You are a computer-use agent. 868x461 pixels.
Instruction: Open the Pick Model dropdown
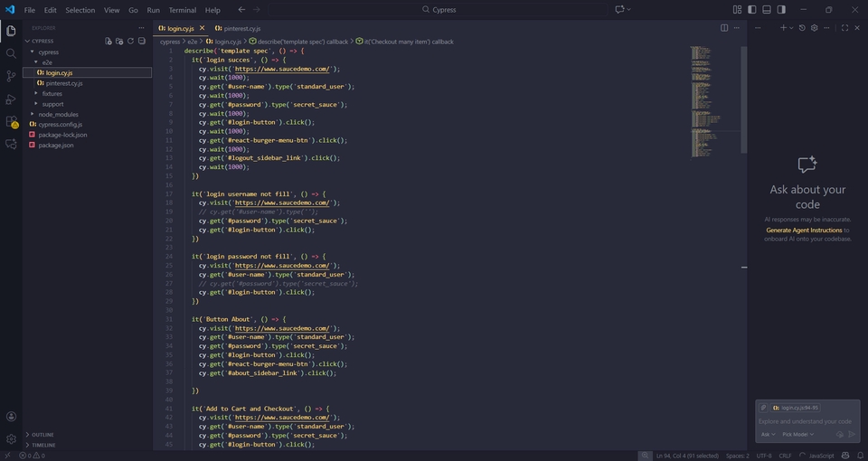pos(797,435)
